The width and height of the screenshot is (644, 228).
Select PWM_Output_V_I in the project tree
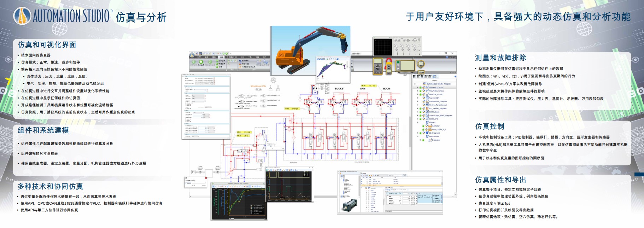[439, 129]
